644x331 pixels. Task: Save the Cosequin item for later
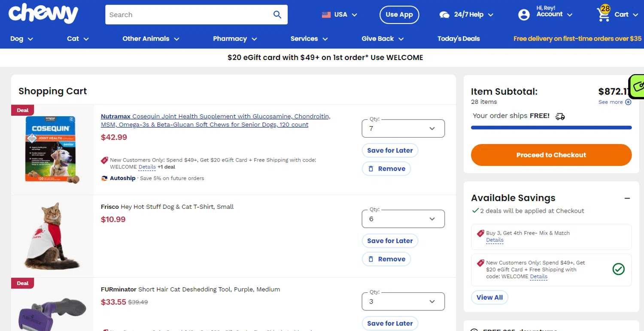tap(390, 150)
